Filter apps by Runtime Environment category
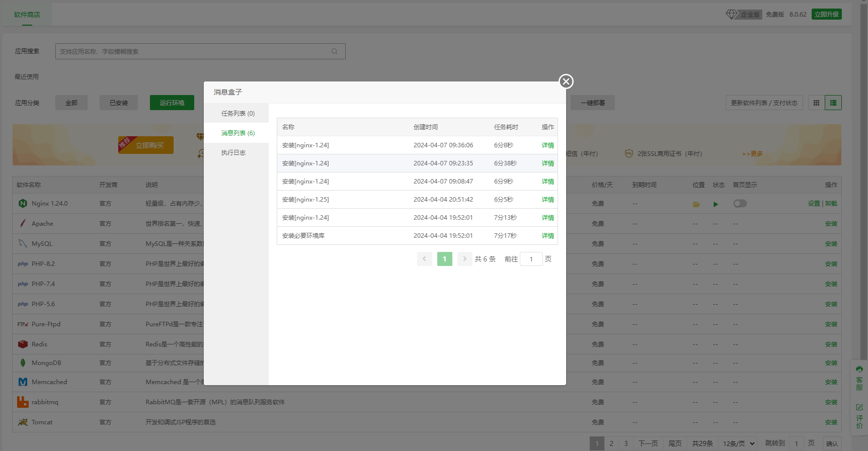868x451 pixels. coord(172,103)
